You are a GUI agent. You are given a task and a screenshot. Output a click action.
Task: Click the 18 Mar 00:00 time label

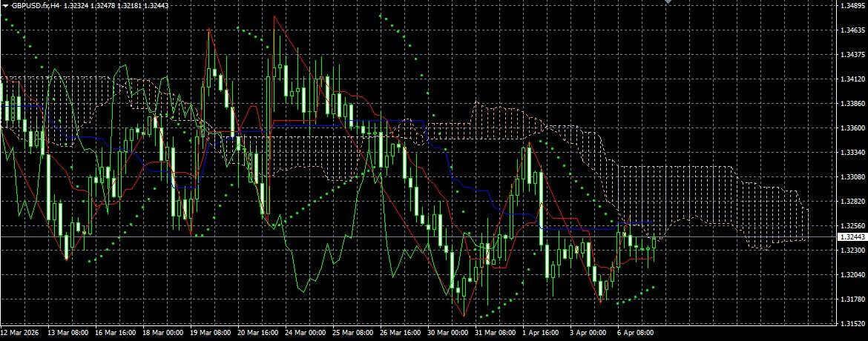(164, 334)
